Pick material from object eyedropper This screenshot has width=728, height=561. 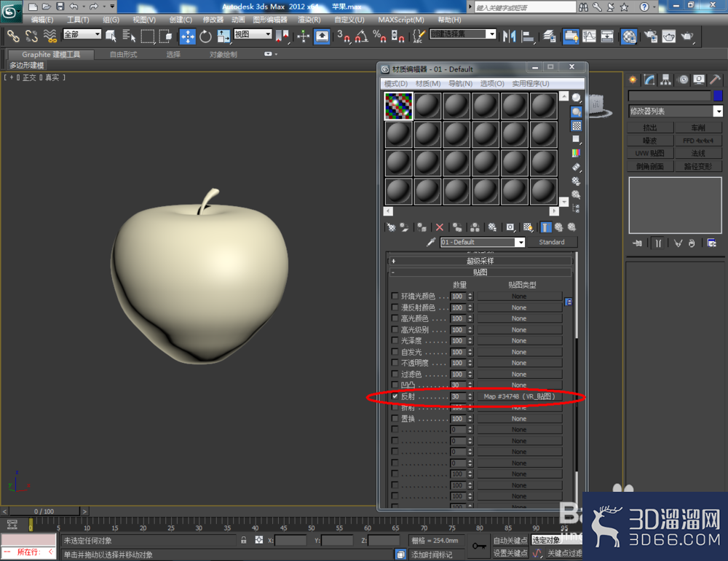coord(431,242)
